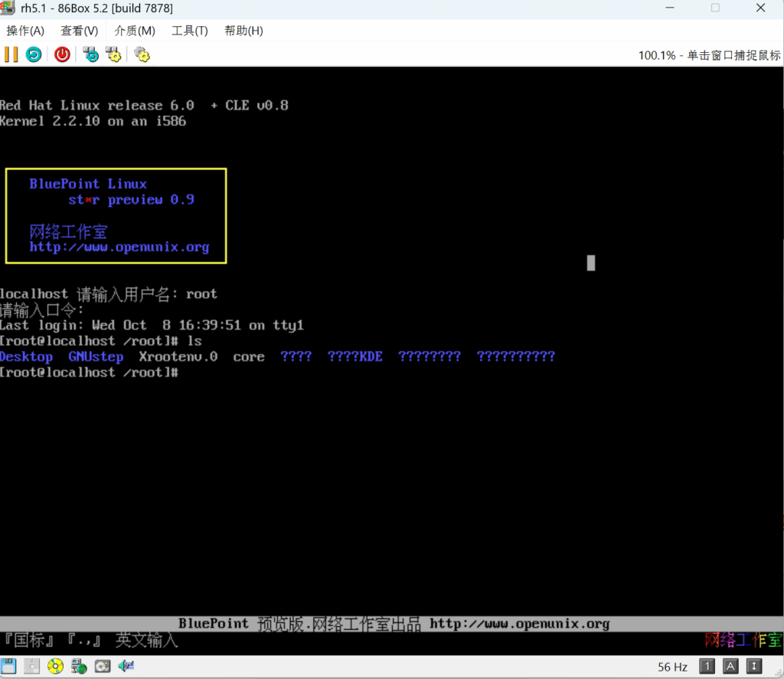Click the yellow CD-ROM status icon
The image size is (784, 679).
click(55, 666)
